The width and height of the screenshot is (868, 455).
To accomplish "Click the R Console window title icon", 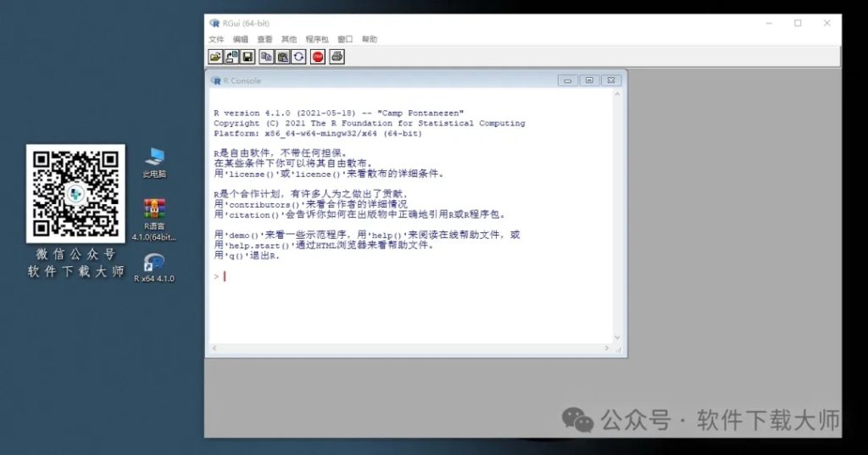I will [216, 80].
